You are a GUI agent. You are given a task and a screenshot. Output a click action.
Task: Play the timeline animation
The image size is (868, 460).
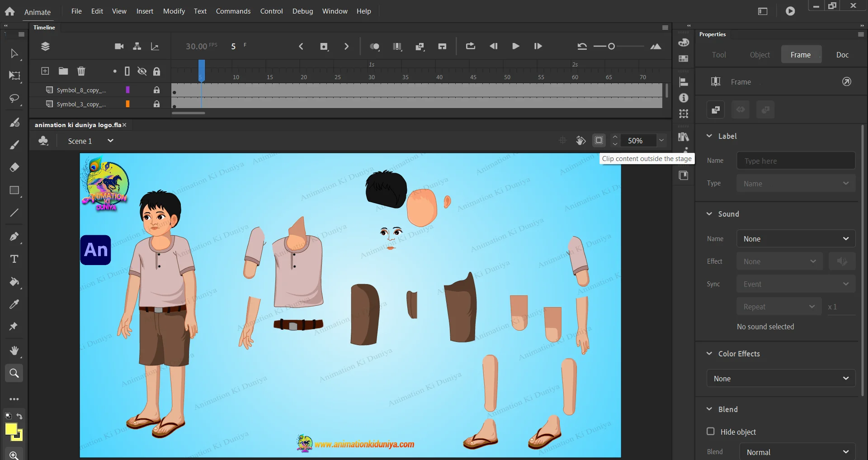(515, 46)
